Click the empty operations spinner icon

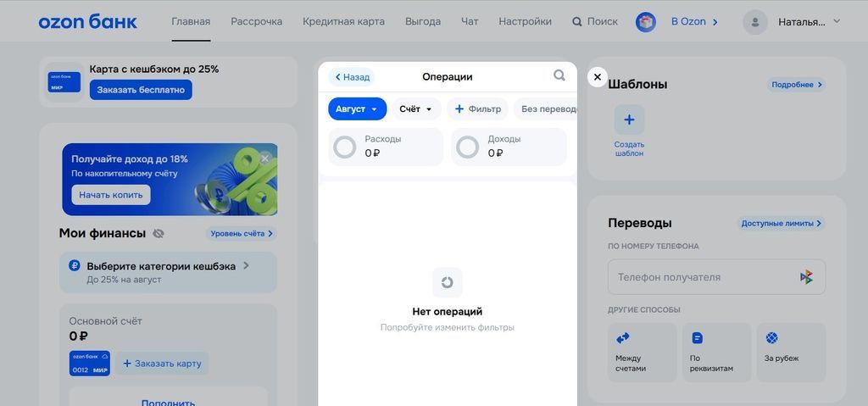(x=448, y=282)
